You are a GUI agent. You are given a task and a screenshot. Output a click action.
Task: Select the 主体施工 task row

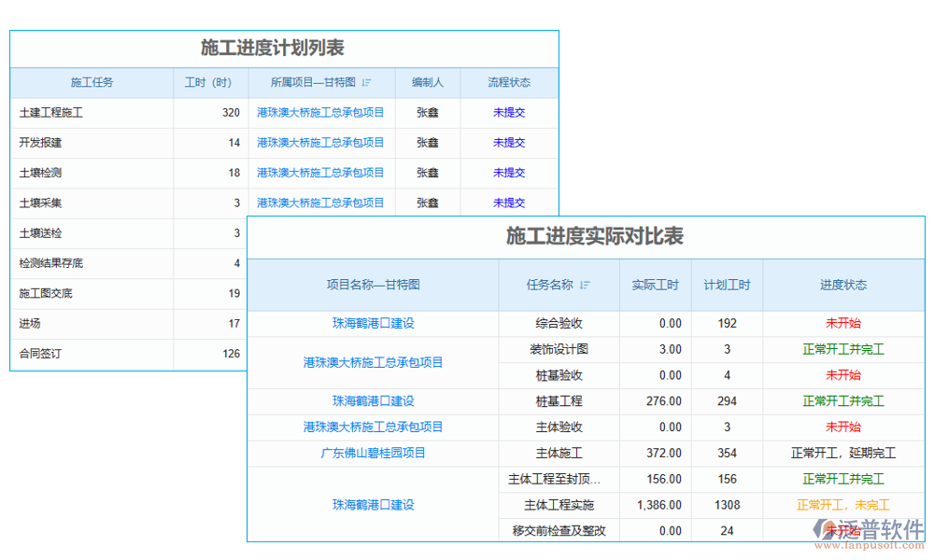pyautogui.click(x=559, y=453)
